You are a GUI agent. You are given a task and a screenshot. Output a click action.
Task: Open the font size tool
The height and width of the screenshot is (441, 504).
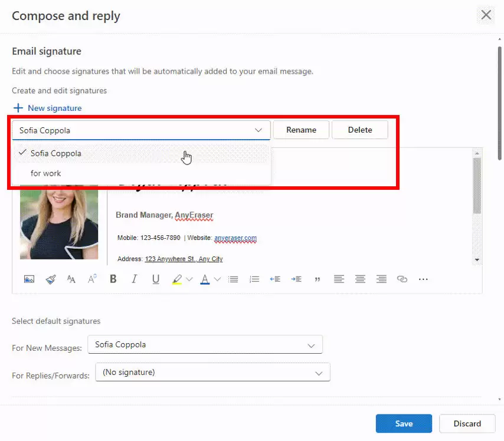click(71, 279)
